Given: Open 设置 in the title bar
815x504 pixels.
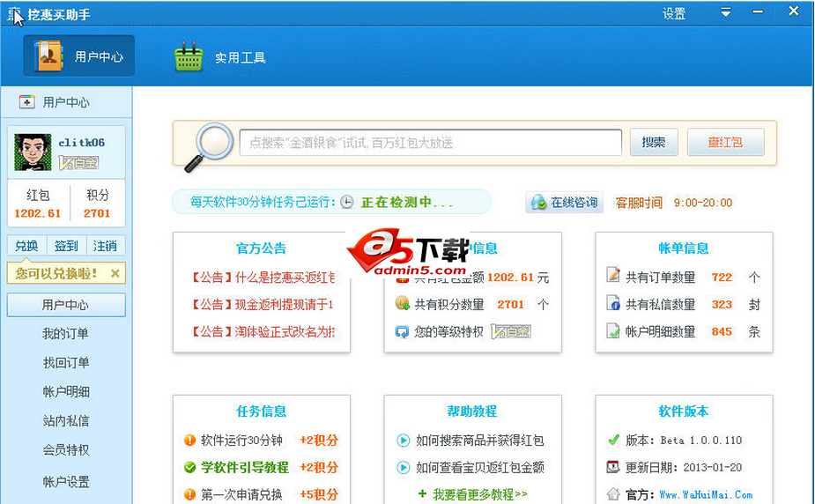Looking at the screenshot, I should tap(674, 14).
